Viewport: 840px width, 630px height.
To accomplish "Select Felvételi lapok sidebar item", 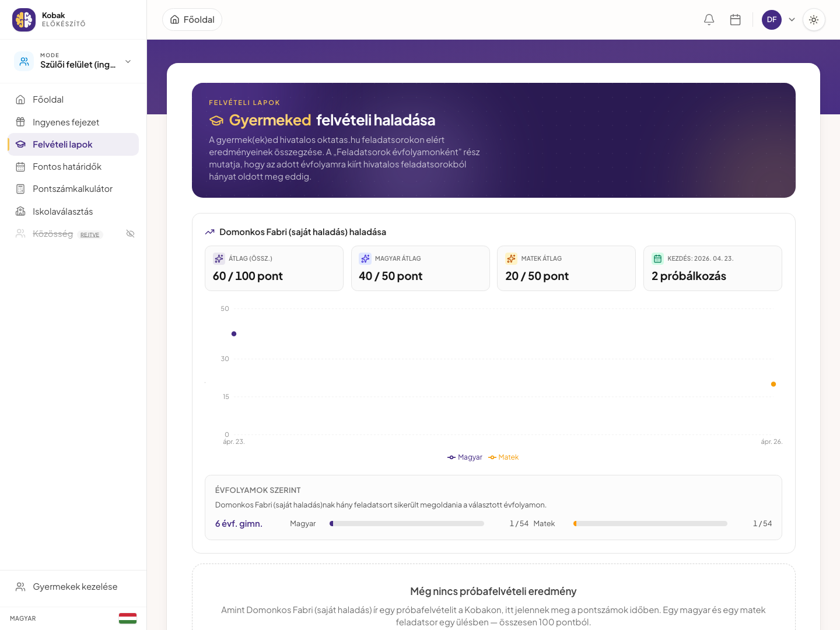I will click(73, 145).
